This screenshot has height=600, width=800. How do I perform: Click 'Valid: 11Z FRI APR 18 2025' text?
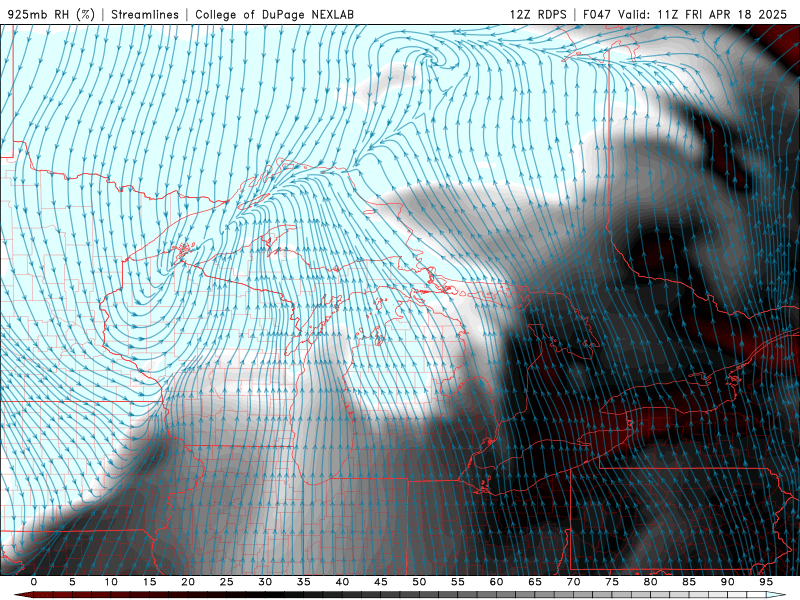(x=703, y=14)
